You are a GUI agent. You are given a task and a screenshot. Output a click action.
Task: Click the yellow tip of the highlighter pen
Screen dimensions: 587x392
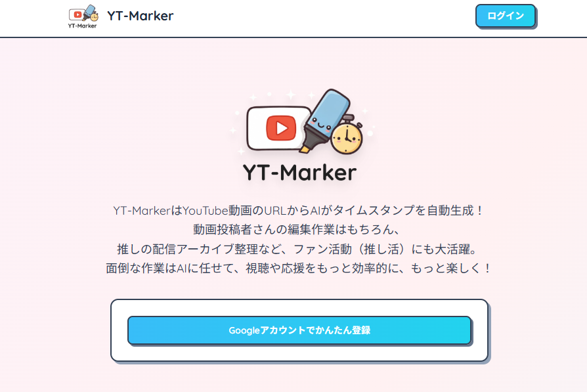(304, 150)
